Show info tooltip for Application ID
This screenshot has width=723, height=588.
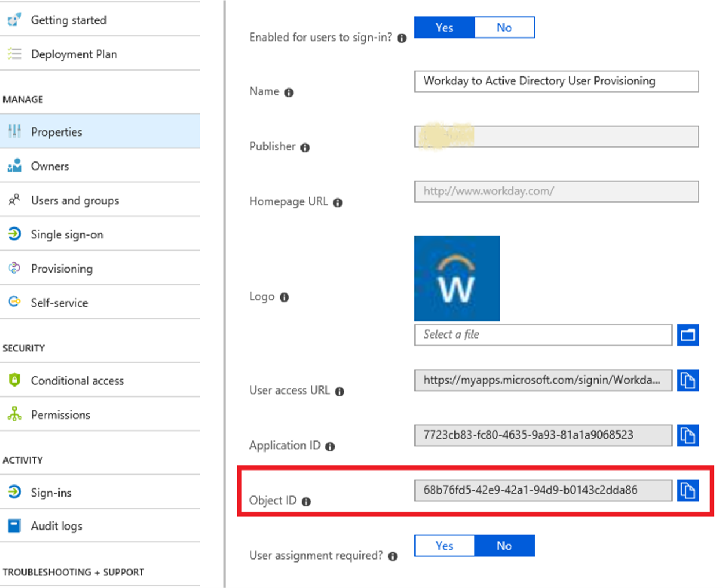point(330,447)
